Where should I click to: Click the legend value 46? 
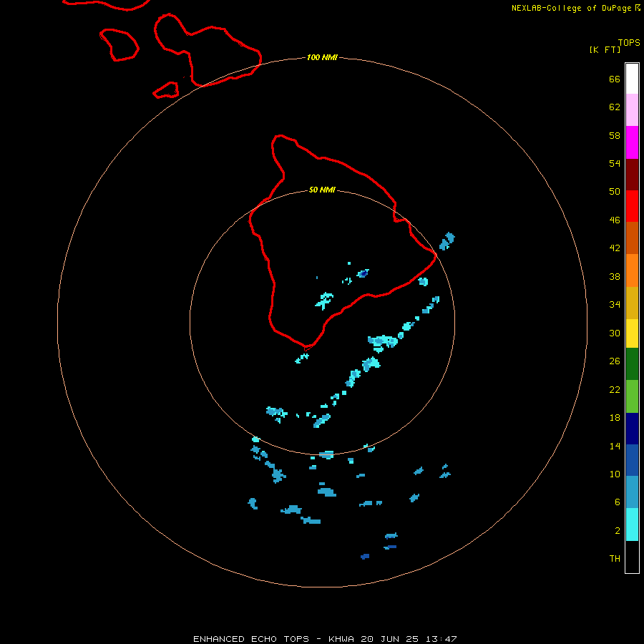pos(615,220)
